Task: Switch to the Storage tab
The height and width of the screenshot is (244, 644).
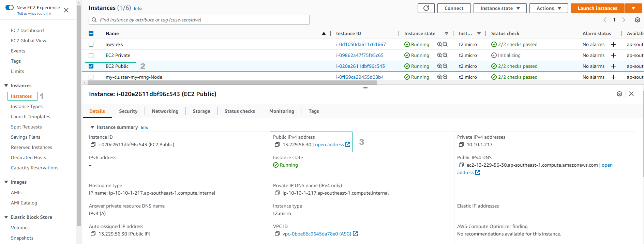Action: (201, 111)
